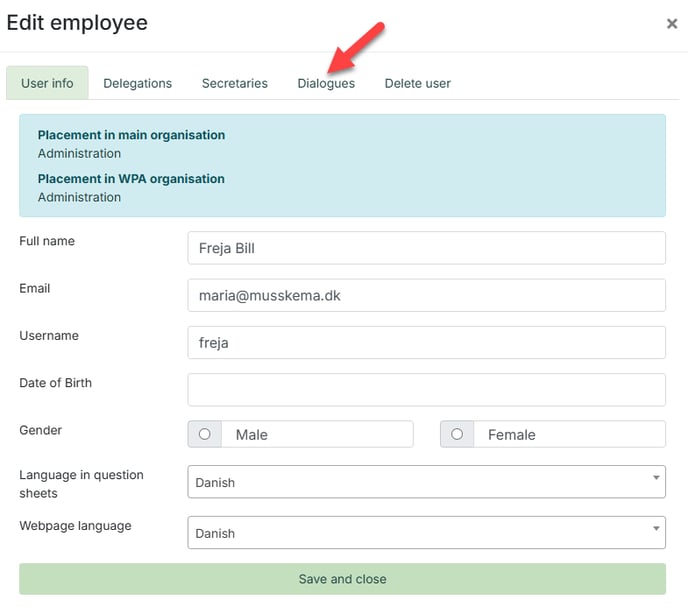Focus the Email input field
This screenshot has height=614, width=688.
coord(426,295)
